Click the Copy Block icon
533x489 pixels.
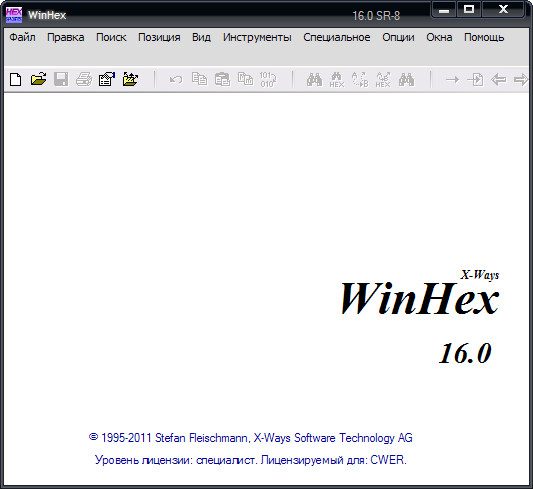tap(199, 80)
